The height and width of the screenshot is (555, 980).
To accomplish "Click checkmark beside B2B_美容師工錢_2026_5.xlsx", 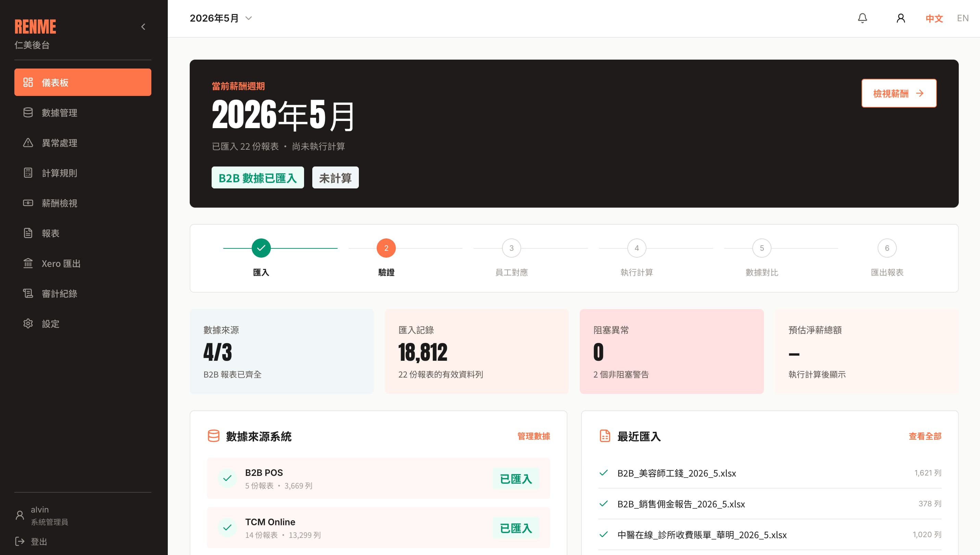I will 603,473.
